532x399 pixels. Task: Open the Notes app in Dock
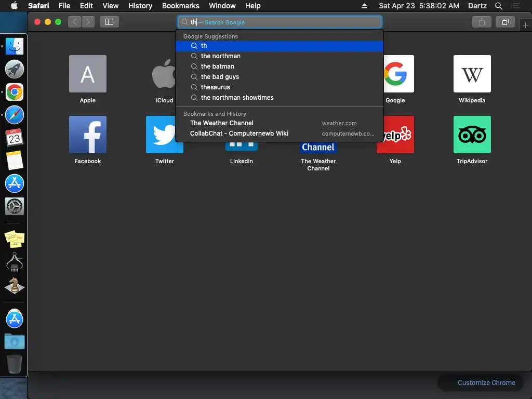[14, 161]
